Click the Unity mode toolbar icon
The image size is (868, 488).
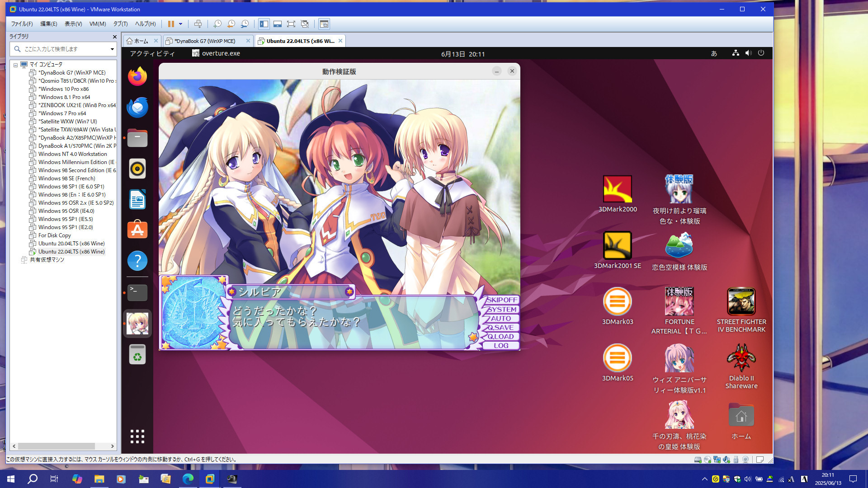tap(305, 24)
